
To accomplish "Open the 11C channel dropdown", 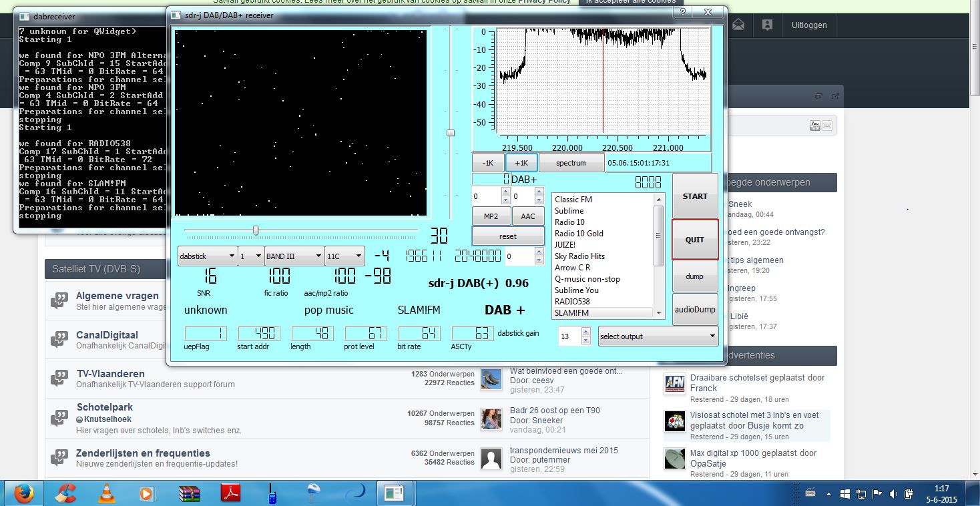I will [x=344, y=256].
